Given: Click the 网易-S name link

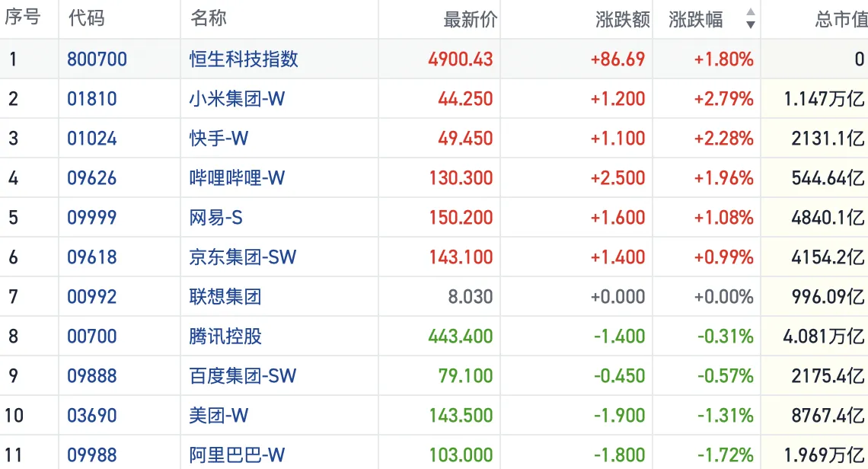Looking at the screenshot, I should coord(215,218).
